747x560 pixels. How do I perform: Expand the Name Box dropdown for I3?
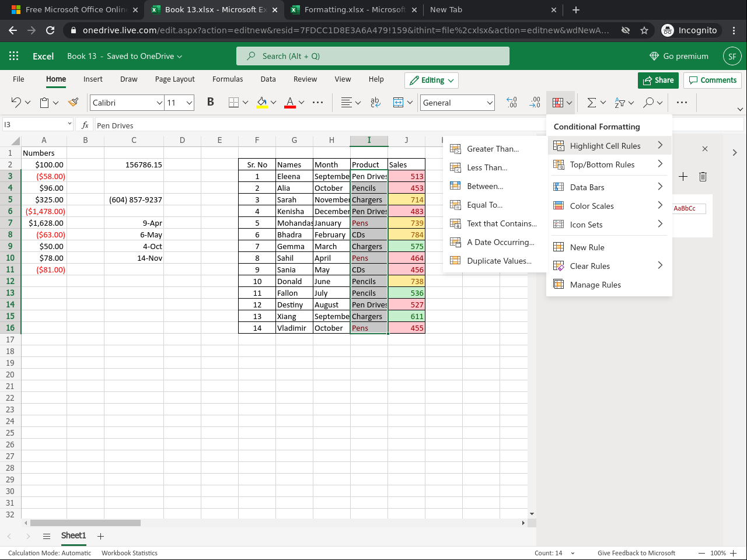[x=69, y=124]
